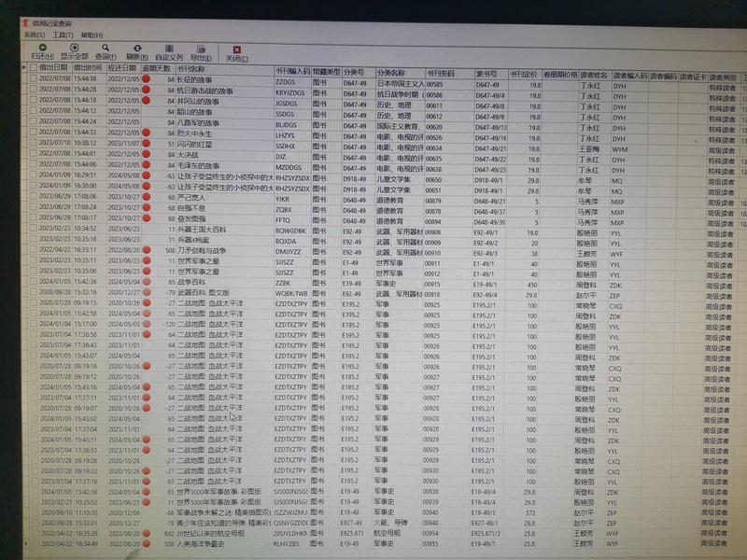Screen dimensions: 747x560
Task: Select the book title 人类海洋争霸史
Action: click(x=200, y=544)
